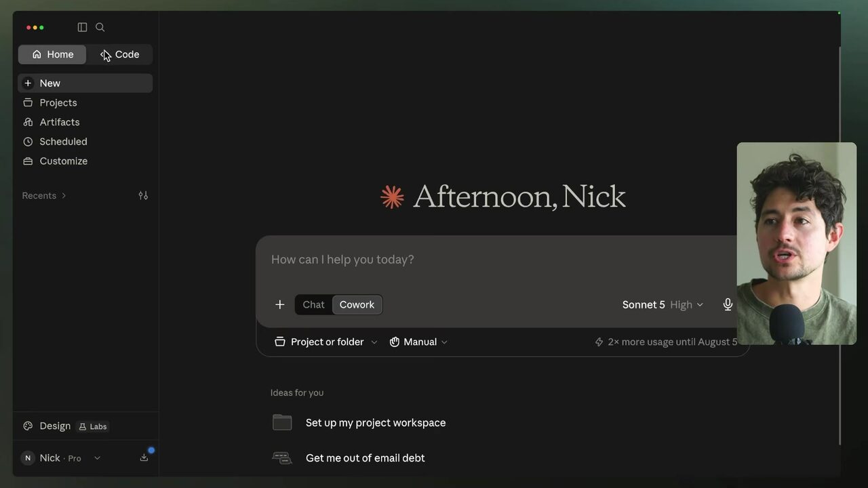Activate the microphone voice input icon
868x488 pixels.
[x=728, y=305]
